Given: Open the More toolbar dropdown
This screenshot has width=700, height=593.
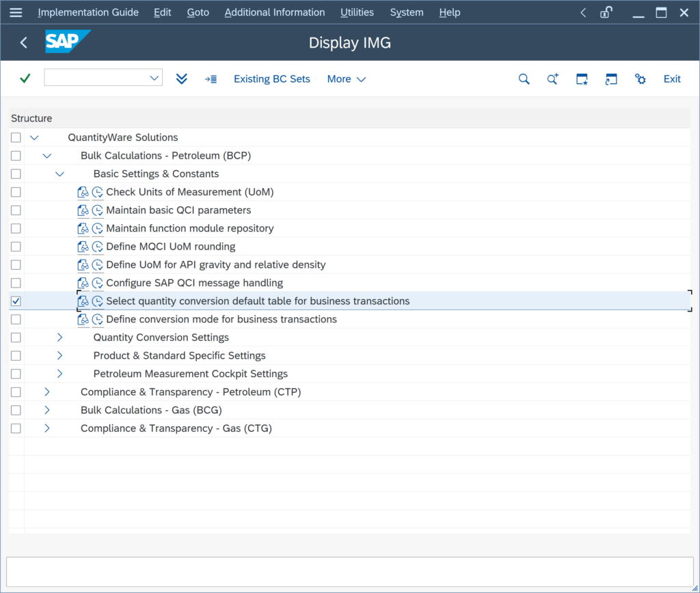Looking at the screenshot, I should (347, 79).
